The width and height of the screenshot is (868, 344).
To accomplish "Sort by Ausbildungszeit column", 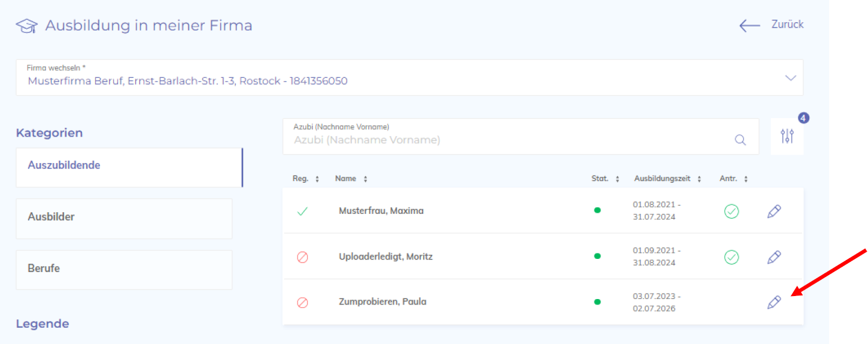I will pyautogui.click(x=668, y=179).
